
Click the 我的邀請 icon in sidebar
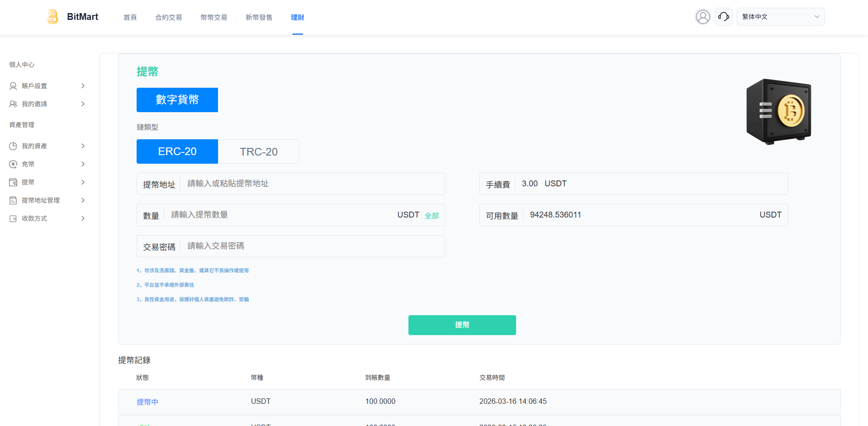[x=13, y=104]
